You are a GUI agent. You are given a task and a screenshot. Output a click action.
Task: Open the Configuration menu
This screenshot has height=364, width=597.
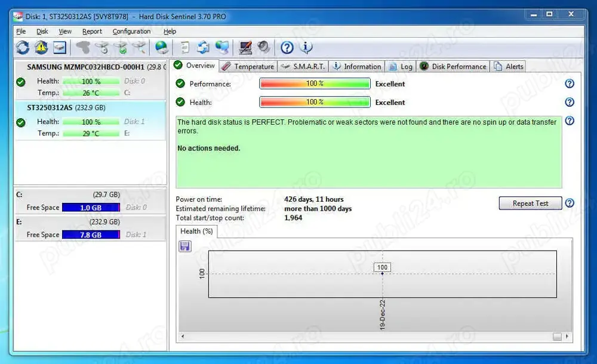click(132, 31)
